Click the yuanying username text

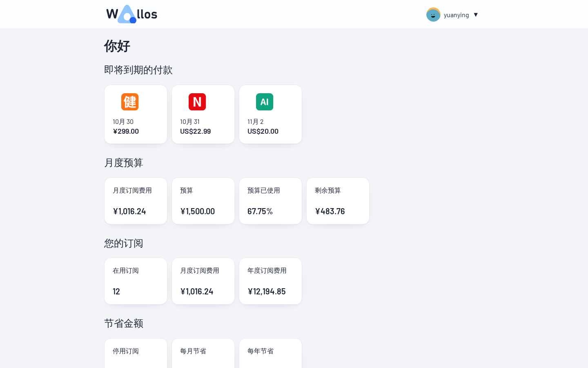(456, 15)
